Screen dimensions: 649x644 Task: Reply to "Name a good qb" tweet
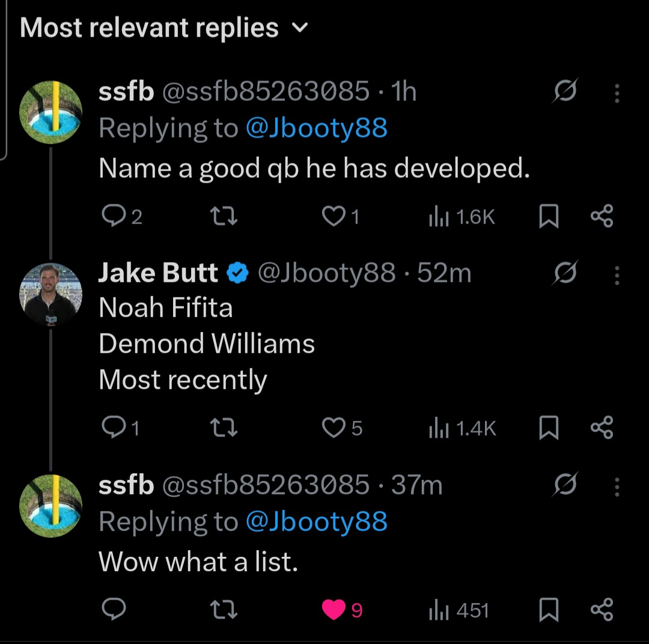click(112, 216)
